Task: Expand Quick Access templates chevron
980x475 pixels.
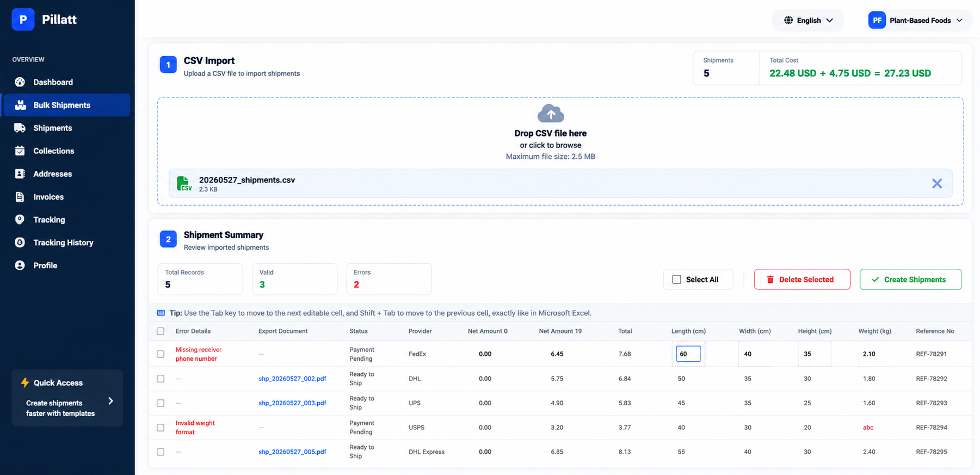Action: [110, 401]
